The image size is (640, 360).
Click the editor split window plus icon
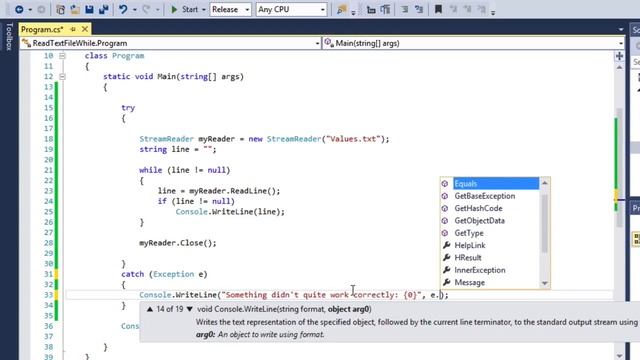619,56
